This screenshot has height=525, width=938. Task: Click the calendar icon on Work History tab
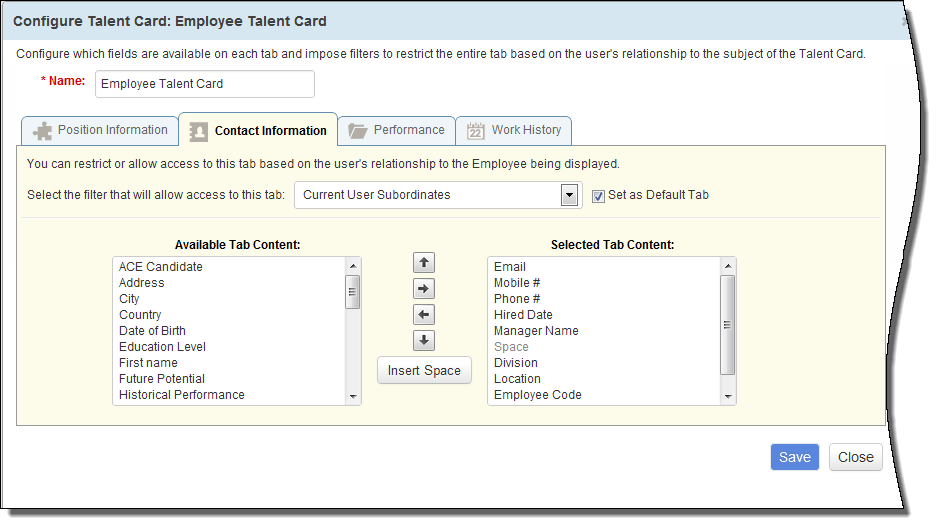click(476, 130)
